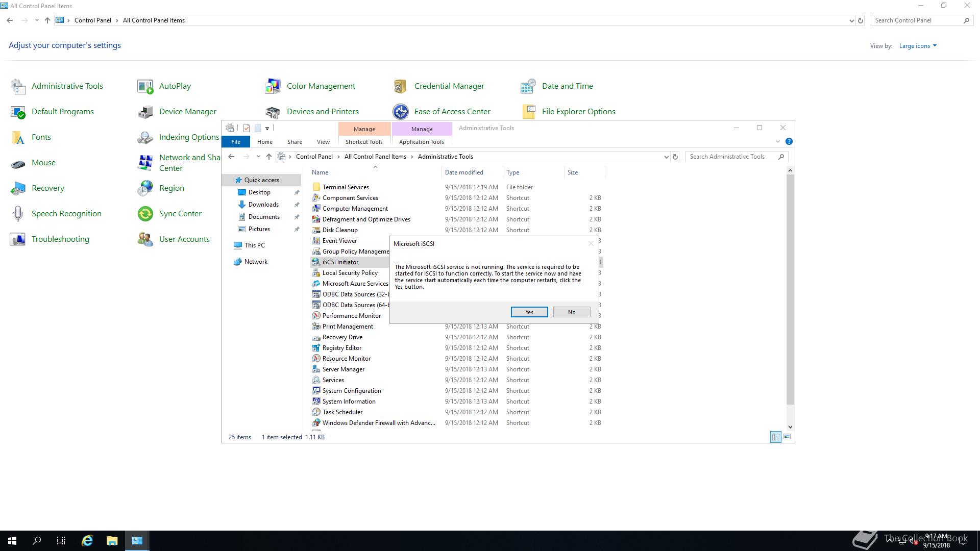Open Fonts control panel item
Image resolution: width=980 pixels, height=551 pixels.
pyautogui.click(x=31, y=137)
